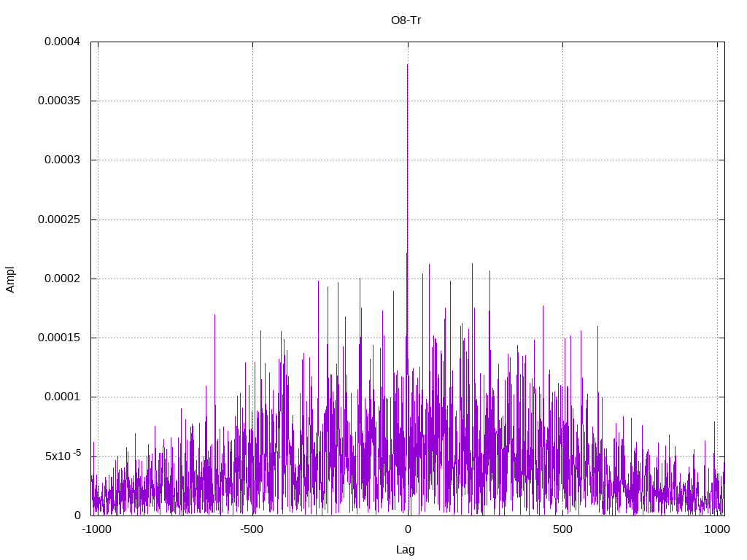747x560 pixels.
Task: Click the x-axis tick label 500
Action: tap(562, 529)
